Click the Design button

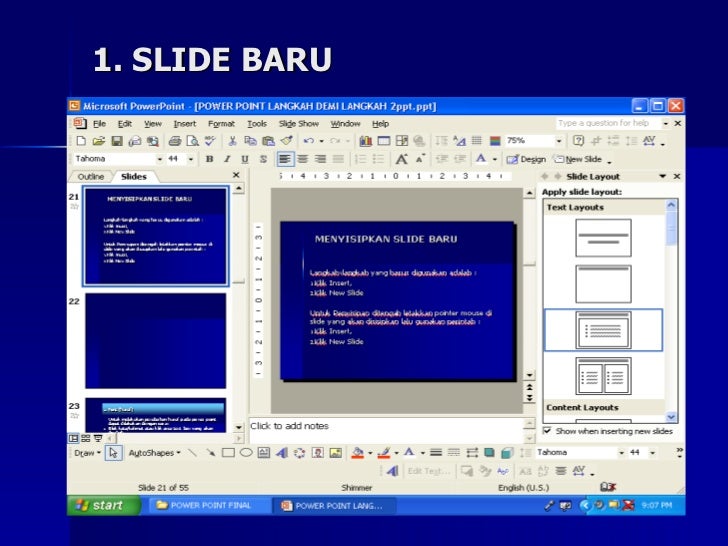tap(526, 159)
